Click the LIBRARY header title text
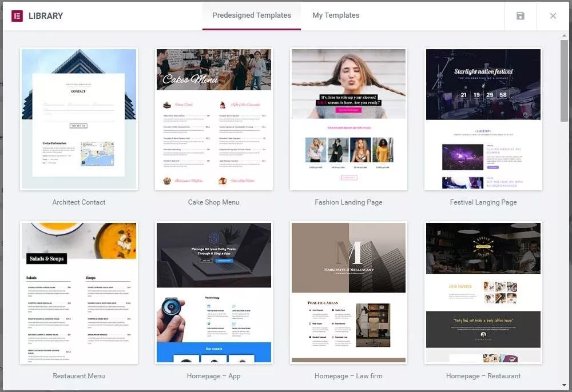This screenshot has height=392, width=572. 46,16
